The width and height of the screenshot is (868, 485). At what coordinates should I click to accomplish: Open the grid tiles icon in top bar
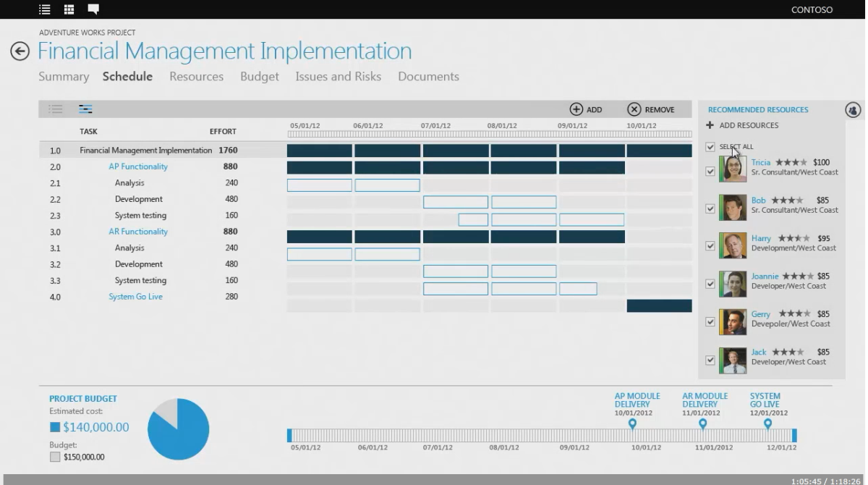(x=69, y=9)
